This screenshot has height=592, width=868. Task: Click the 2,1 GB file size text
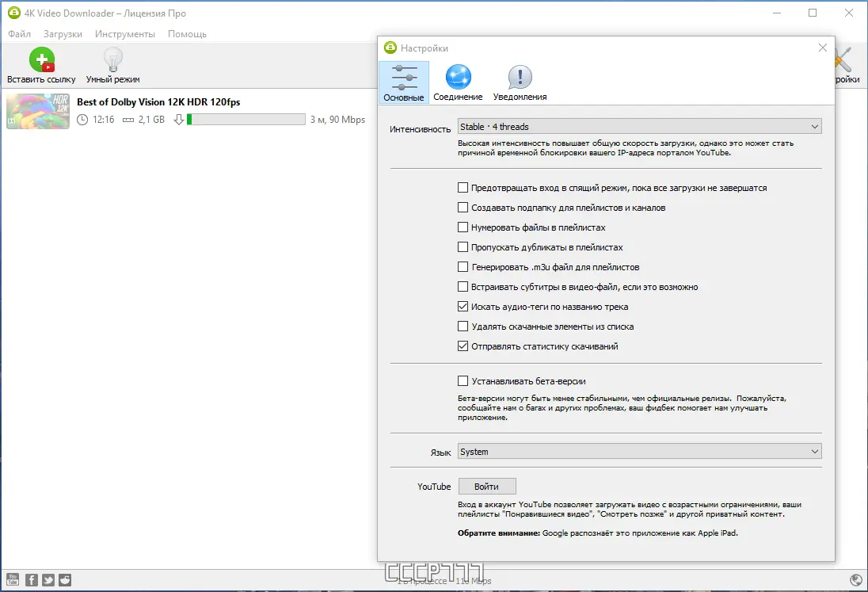[152, 120]
